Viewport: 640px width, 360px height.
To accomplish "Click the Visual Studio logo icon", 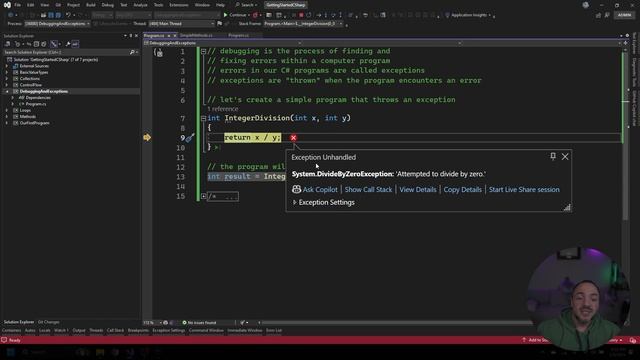I will [x=7, y=5].
